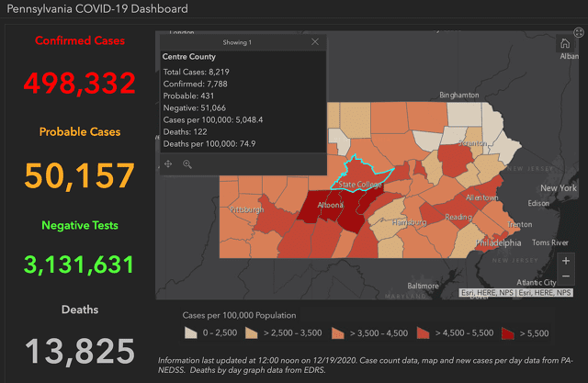The height and width of the screenshot is (383, 588).
Task: Zoom in using the map plus button
Action: [565, 261]
